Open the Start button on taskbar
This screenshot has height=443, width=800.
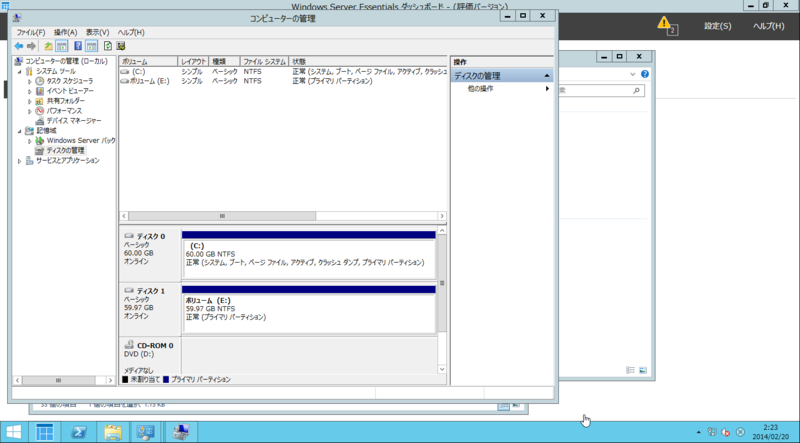14,432
